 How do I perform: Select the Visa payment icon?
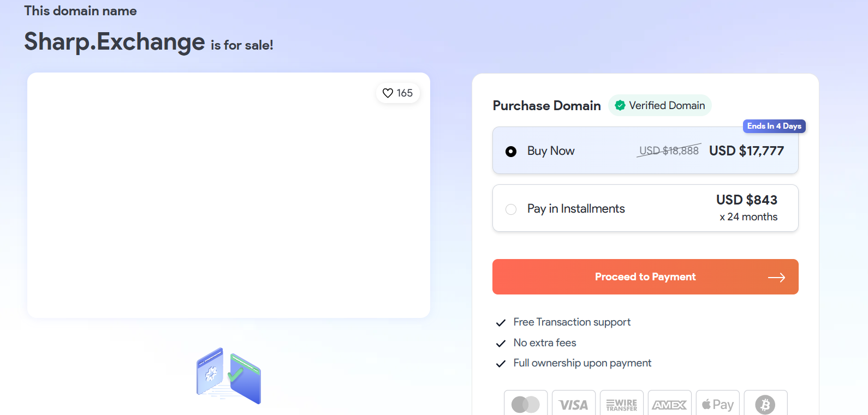[x=573, y=404]
